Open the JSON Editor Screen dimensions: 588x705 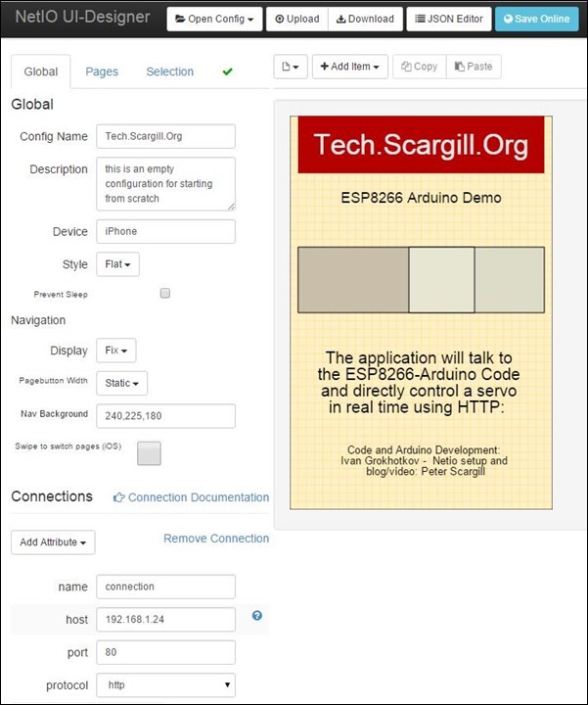[x=448, y=19]
